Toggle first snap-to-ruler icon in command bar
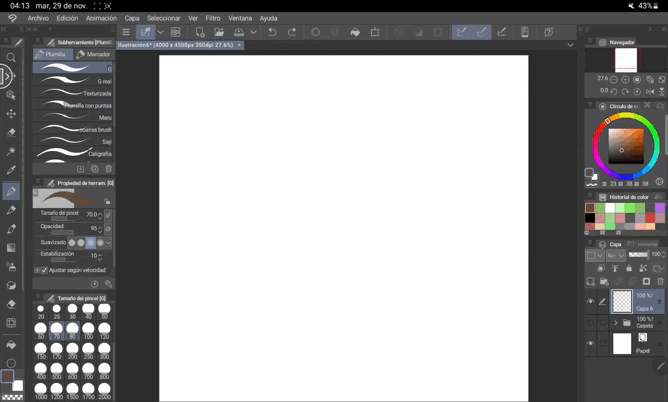 coord(461,32)
